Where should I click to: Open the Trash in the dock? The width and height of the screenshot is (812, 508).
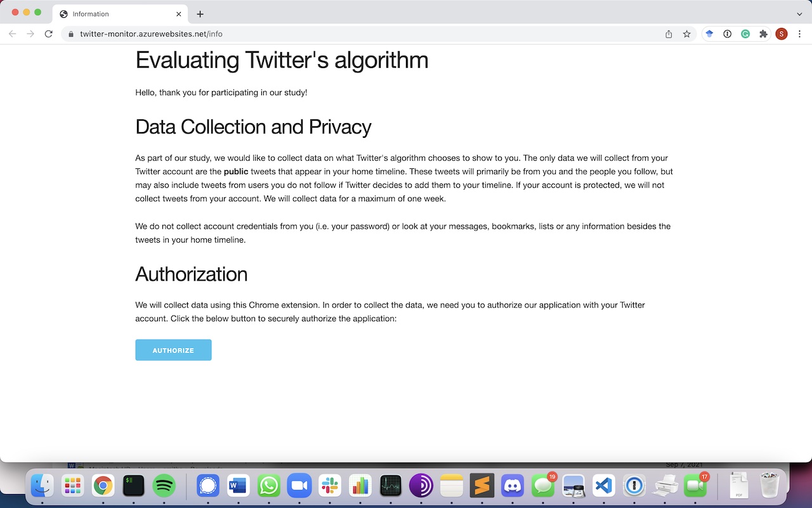point(769,486)
